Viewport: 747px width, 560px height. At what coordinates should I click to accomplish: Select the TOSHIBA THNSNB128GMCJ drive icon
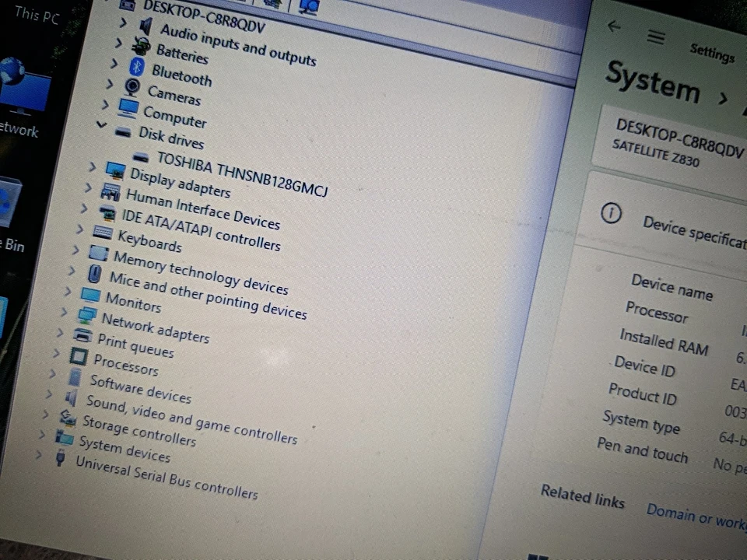pos(141,158)
